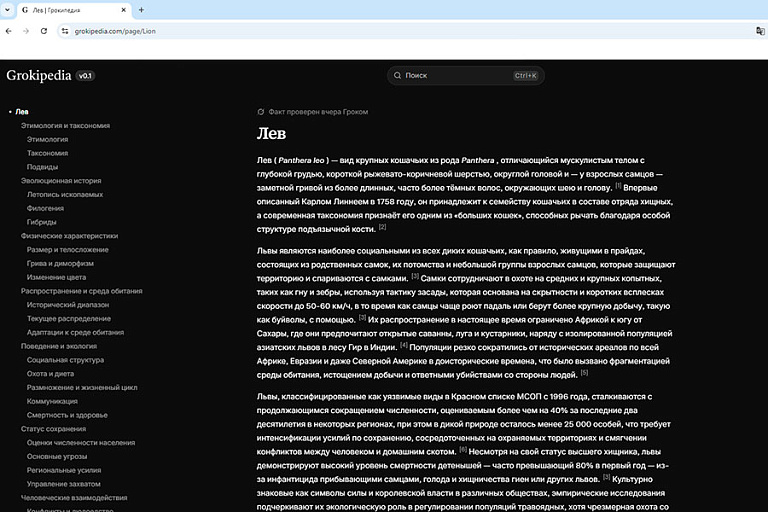The image size is (768, 512).
Task: Go to Подвиды in the contents
Action: click(42, 167)
